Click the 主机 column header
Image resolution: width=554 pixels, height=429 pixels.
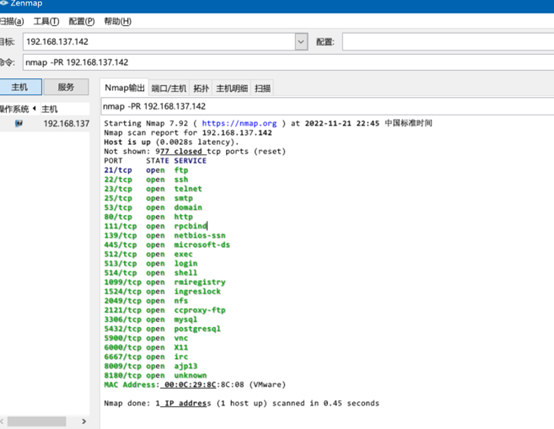(64, 109)
